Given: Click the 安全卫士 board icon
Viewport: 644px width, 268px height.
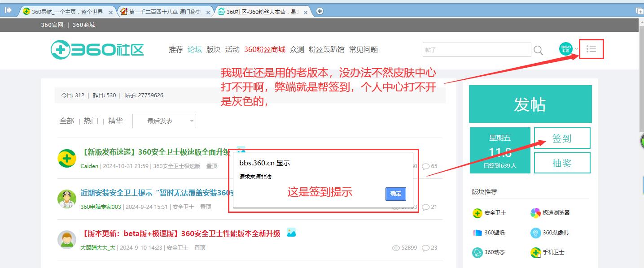Looking at the screenshot, I should 478,213.
